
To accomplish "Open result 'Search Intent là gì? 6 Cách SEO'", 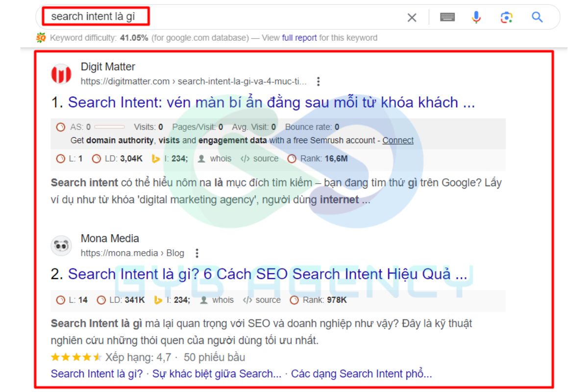I will [x=268, y=274].
